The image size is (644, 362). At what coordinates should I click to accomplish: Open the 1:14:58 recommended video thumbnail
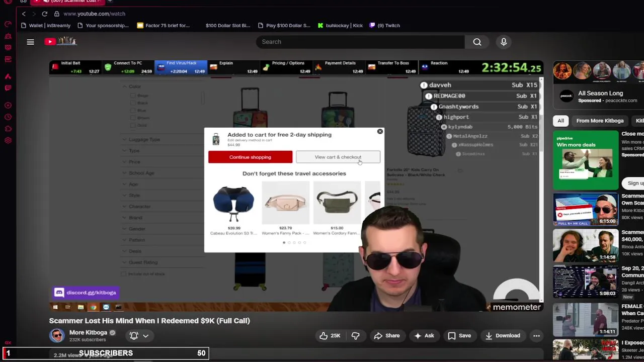pyautogui.click(x=586, y=245)
